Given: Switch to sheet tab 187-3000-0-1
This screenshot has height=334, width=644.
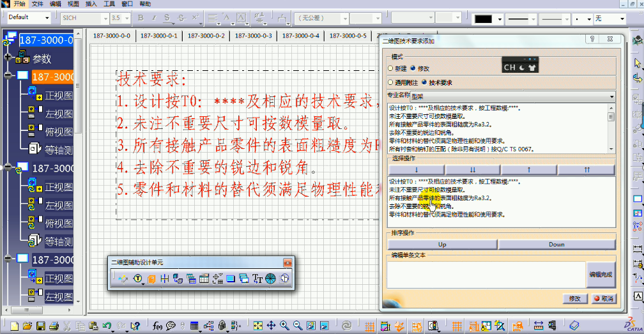Looking at the screenshot, I should 159,36.
